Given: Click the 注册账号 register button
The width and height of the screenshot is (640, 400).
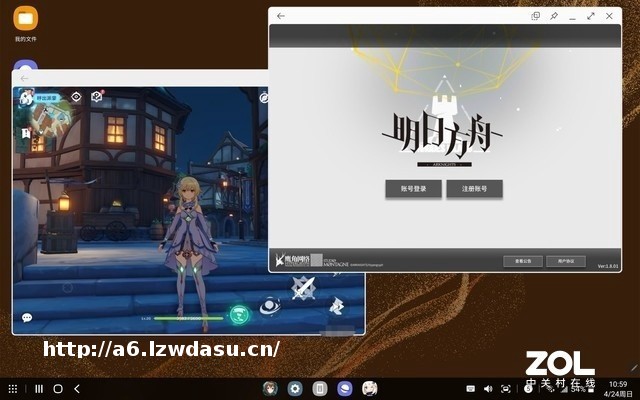Looking at the screenshot, I should click(x=474, y=189).
